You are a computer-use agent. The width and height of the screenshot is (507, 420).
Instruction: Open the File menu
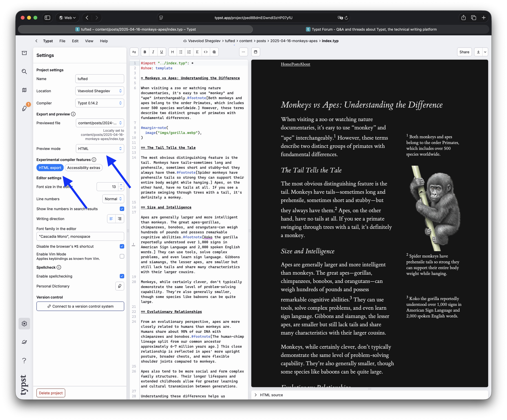pos(62,41)
